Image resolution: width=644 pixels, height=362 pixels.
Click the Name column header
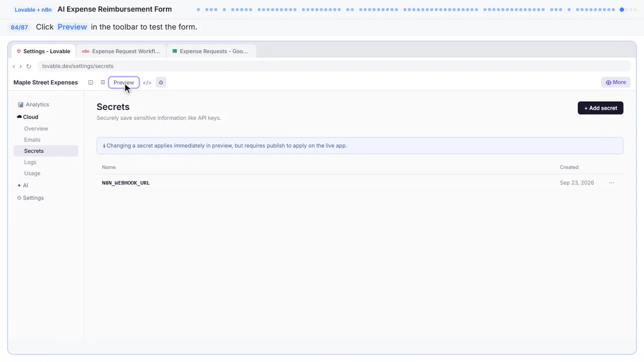pyautogui.click(x=109, y=167)
